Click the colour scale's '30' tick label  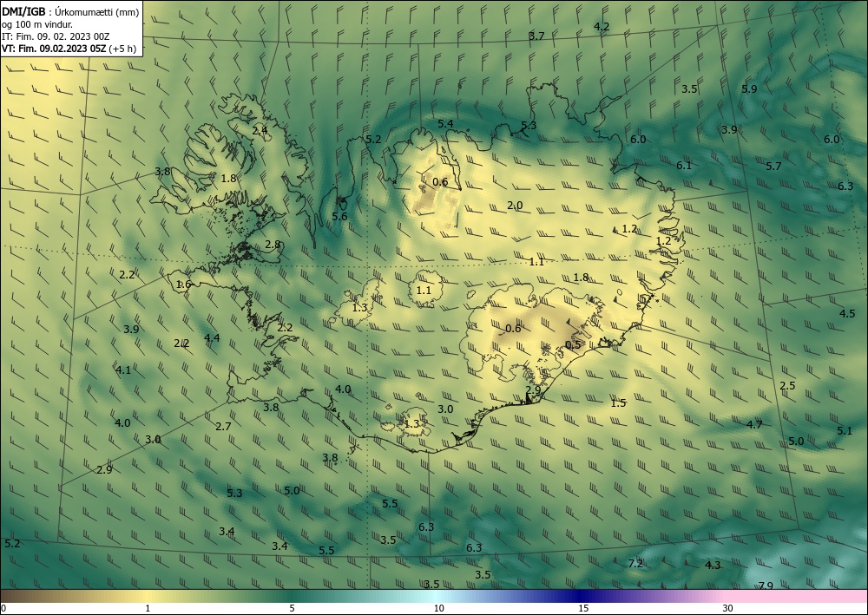point(727,608)
